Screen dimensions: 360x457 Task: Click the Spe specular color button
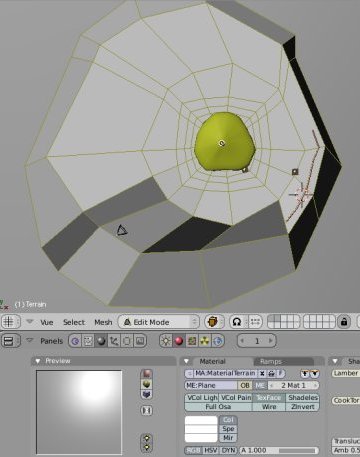(228, 429)
